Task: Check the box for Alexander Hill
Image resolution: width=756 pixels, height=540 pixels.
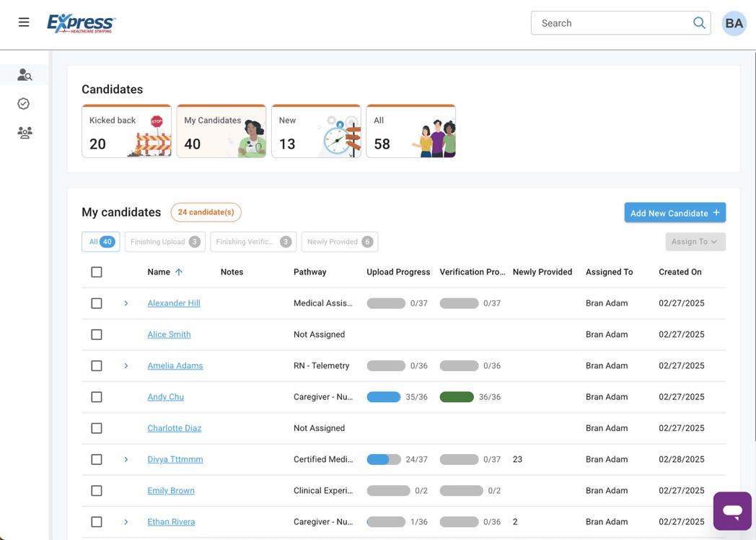Action: (97, 303)
